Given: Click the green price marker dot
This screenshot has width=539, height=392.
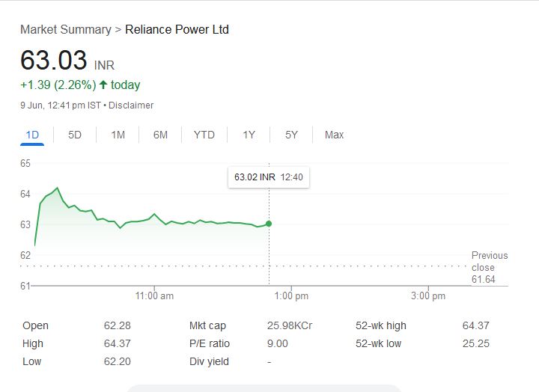Looking at the screenshot, I should click(269, 224).
